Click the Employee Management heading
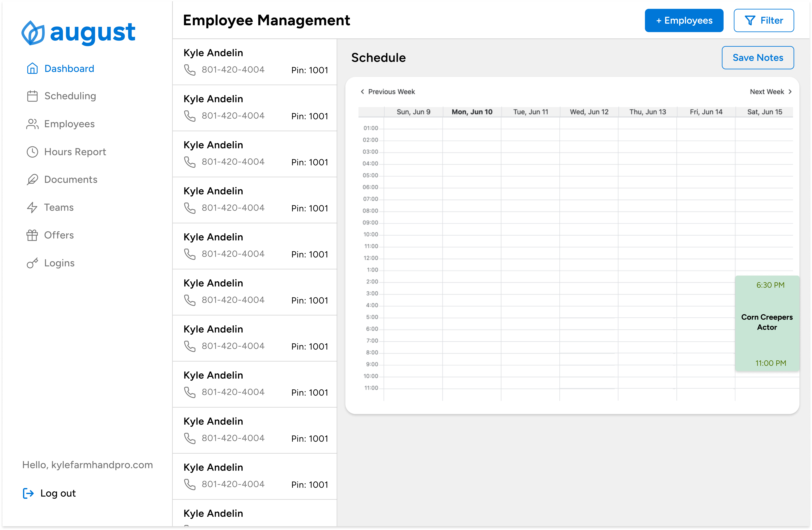Screen dimensions: 812x530 point(267,21)
